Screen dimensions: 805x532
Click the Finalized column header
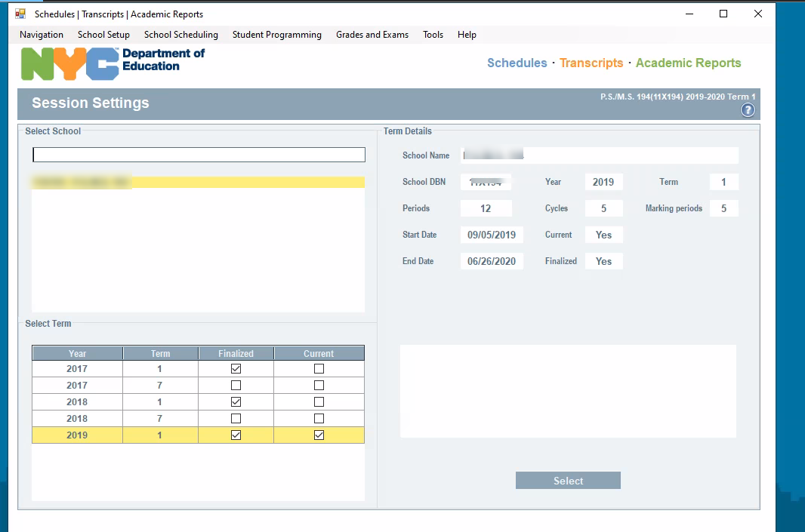click(x=236, y=353)
